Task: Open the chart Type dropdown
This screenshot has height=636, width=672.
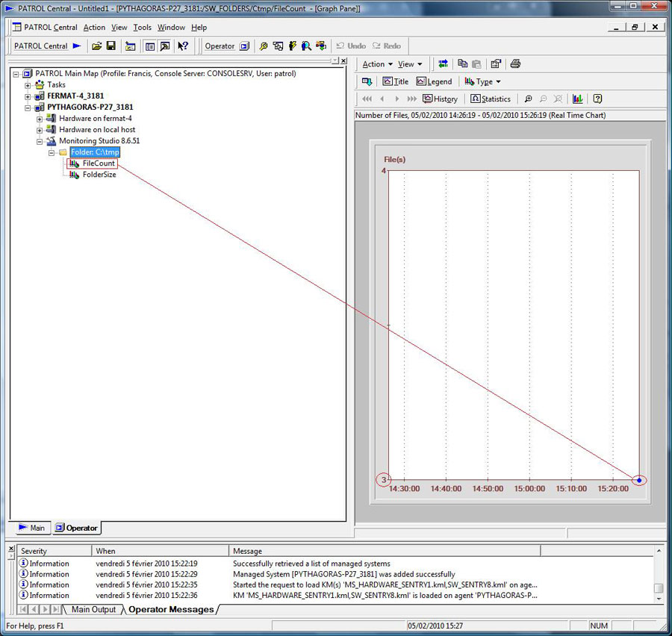Action: pyautogui.click(x=482, y=81)
